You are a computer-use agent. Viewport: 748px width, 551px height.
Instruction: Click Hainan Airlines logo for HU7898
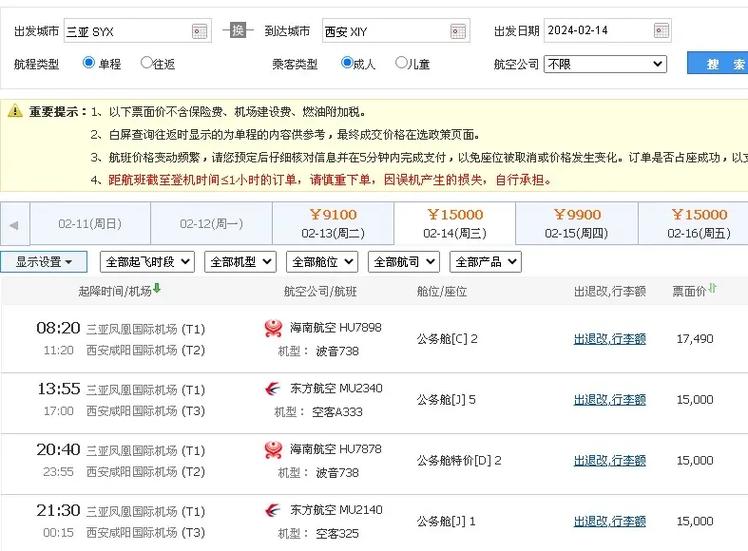(x=273, y=328)
